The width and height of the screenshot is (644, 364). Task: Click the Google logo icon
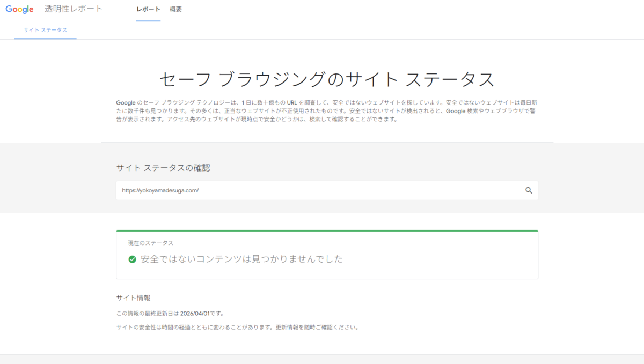click(19, 9)
